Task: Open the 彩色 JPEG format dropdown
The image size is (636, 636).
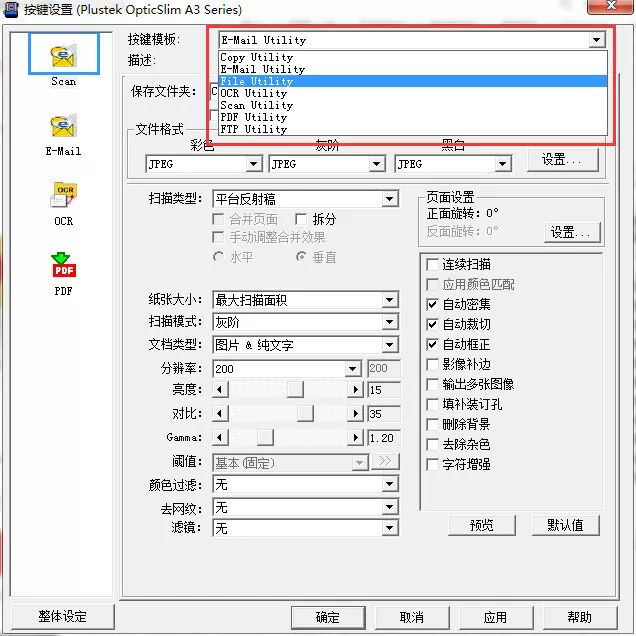Action: (x=253, y=164)
